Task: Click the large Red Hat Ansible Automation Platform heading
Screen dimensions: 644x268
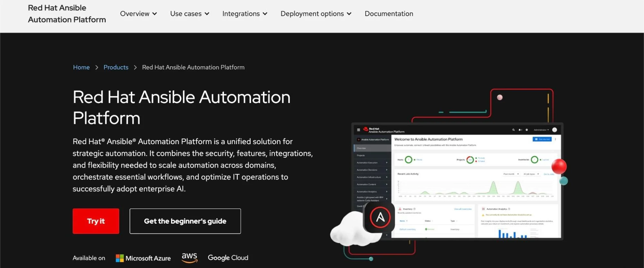Action: click(x=181, y=107)
